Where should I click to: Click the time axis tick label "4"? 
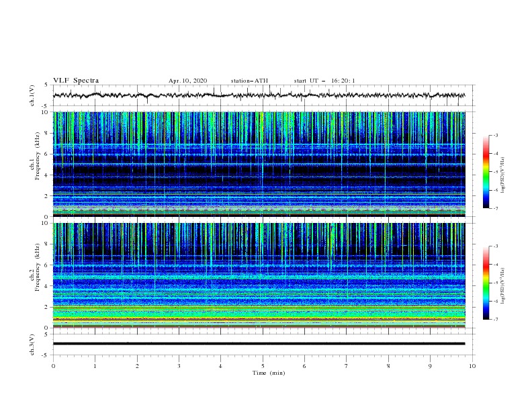click(220, 366)
